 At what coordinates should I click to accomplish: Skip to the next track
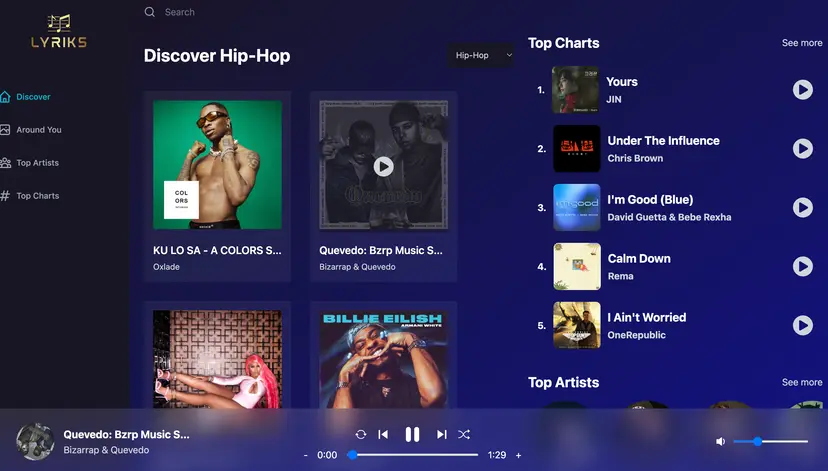441,434
